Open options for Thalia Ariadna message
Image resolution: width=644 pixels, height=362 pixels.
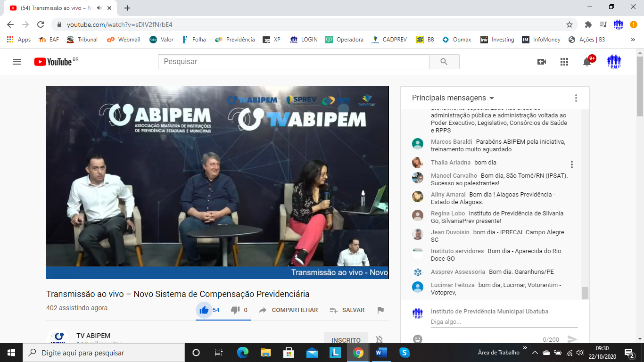pyautogui.click(x=572, y=165)
